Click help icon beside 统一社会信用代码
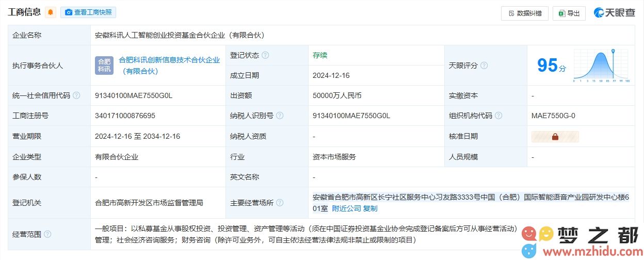644x260 pixels. click(x=76, y=95)
